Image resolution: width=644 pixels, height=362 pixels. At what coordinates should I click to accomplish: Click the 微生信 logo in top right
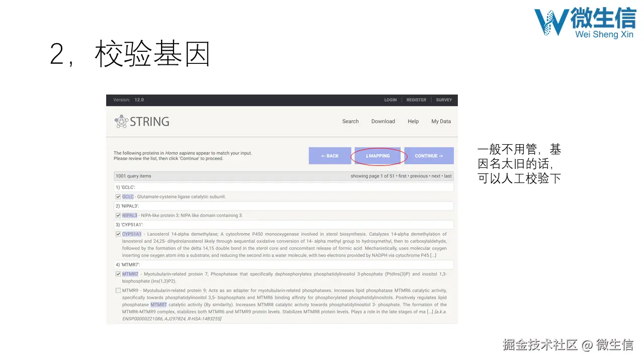(585, 21)
